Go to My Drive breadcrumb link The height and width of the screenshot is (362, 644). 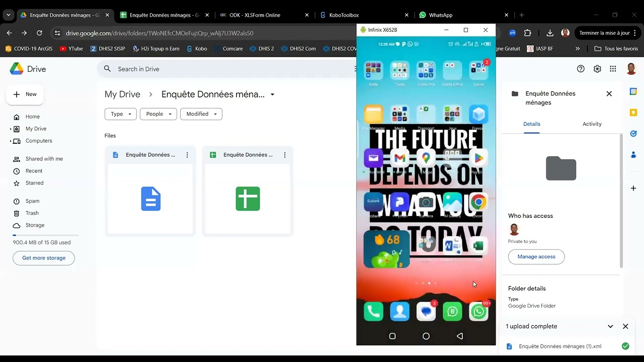coord(122,95)
